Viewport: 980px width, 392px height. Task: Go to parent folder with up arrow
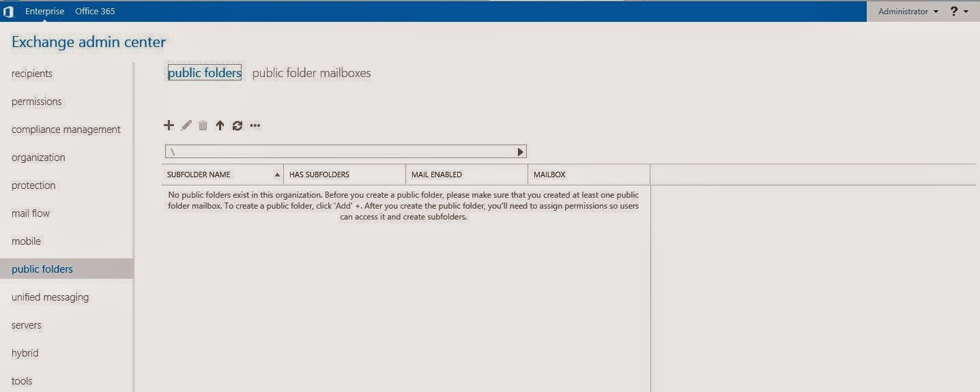220,125
